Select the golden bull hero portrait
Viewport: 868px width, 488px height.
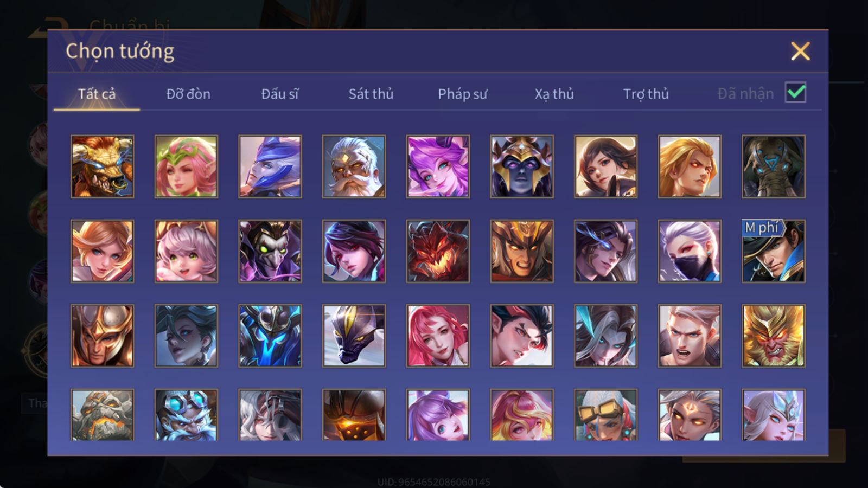coord(102,166)
